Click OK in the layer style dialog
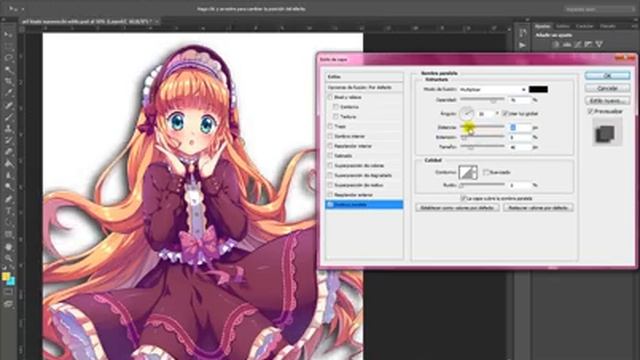The image size is (640, 360). click(x=607, y=76)
